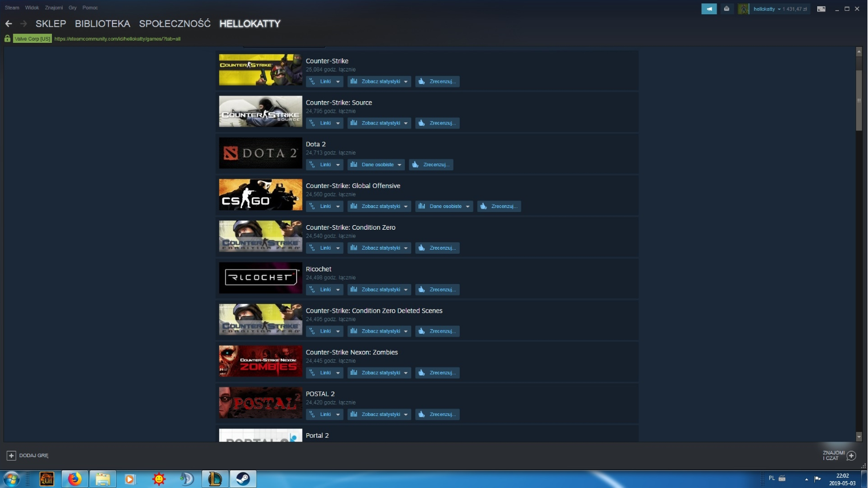Click Zrecenzuj for Counter-Strike

coord(437,81)
